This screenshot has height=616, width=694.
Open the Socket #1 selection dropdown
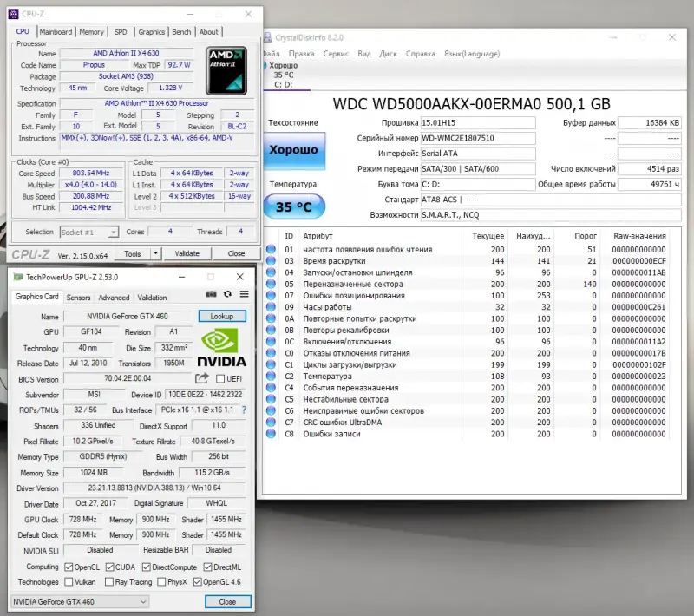(89, 233)
